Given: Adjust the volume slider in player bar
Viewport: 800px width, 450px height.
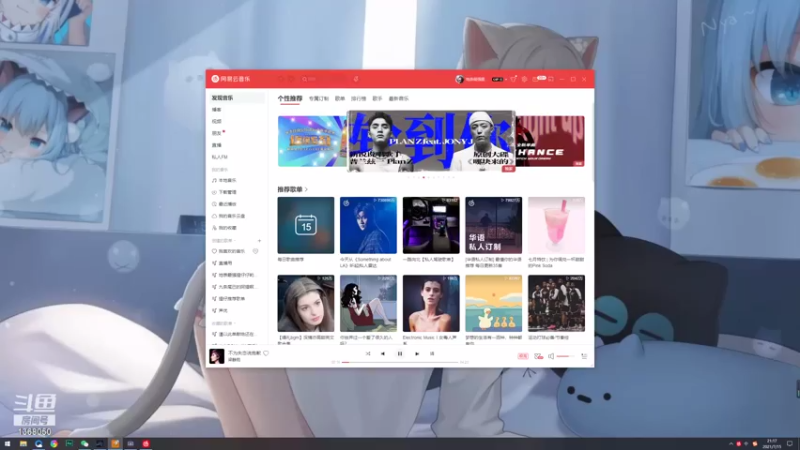Looking at the screenshot, I should (x=565, y=356).
